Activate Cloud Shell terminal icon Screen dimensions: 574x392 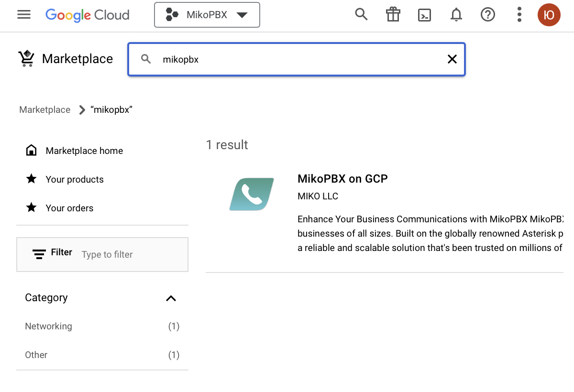click(x=424, y=15)
